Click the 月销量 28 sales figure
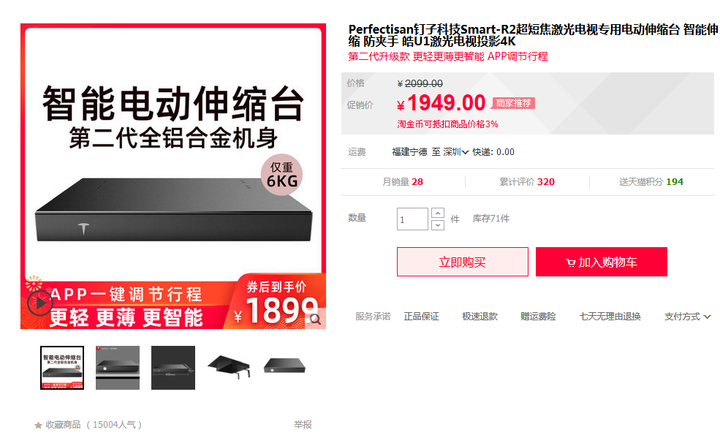Viewport: 720px width, 438px height. click(403, 182)
